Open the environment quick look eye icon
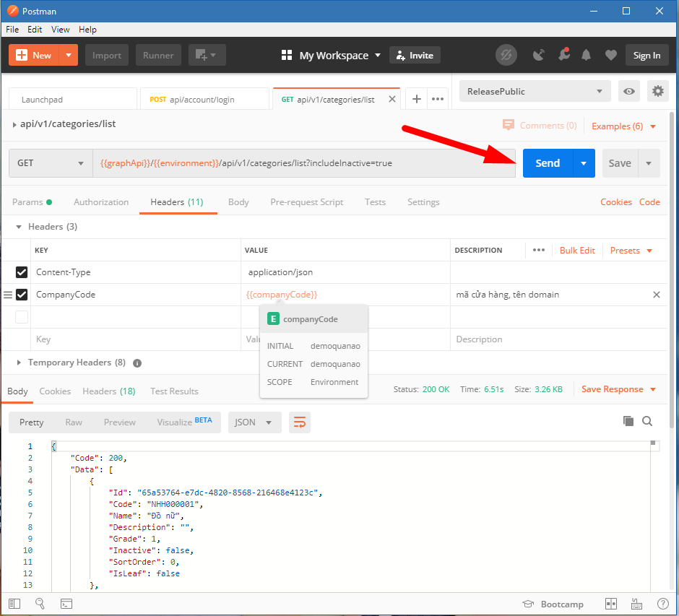 [628, 91]
